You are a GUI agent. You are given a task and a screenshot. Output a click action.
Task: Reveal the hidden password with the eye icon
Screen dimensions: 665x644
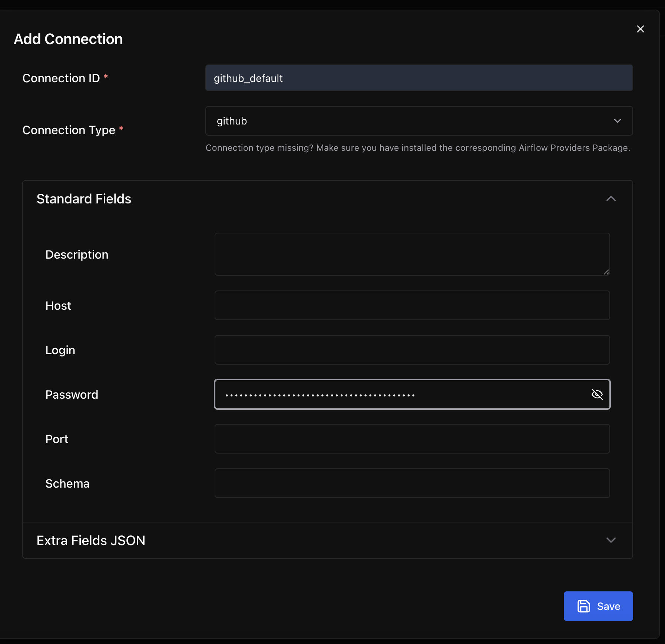[597, 394]
